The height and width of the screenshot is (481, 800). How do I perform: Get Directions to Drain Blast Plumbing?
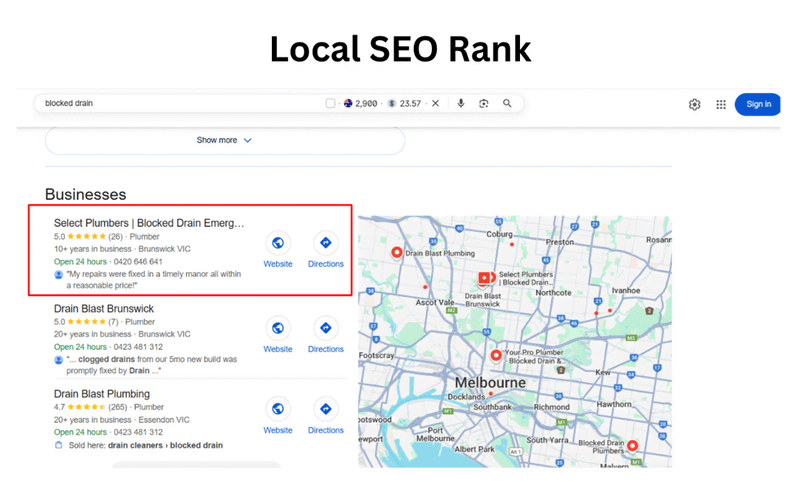[x=325, y=409]
